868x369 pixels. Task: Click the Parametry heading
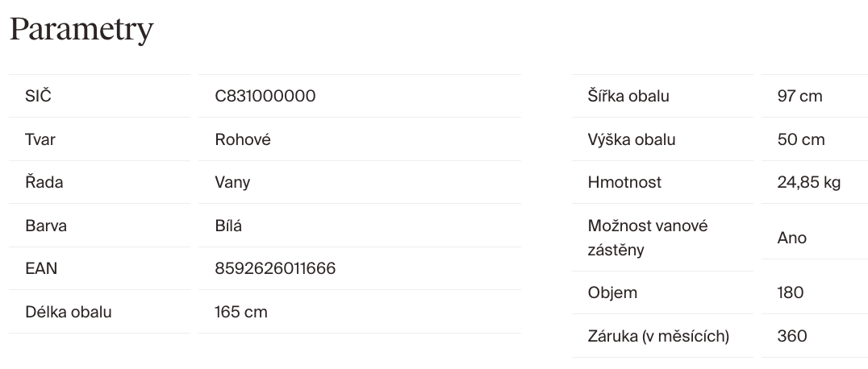(81, 30)
